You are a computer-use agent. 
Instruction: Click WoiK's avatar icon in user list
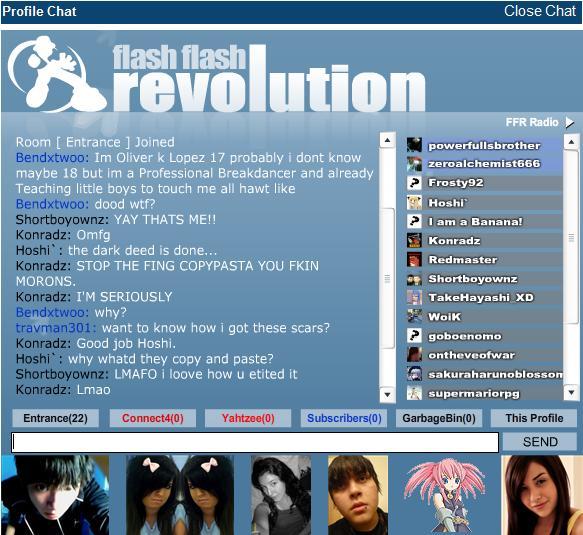[414, 317]
